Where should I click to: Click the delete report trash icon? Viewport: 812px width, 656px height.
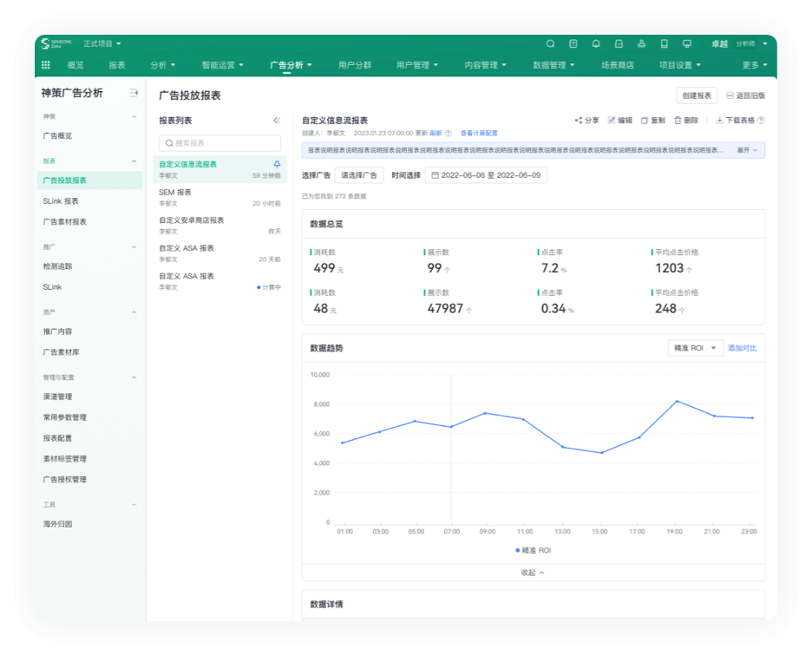(x=678, y=121)
